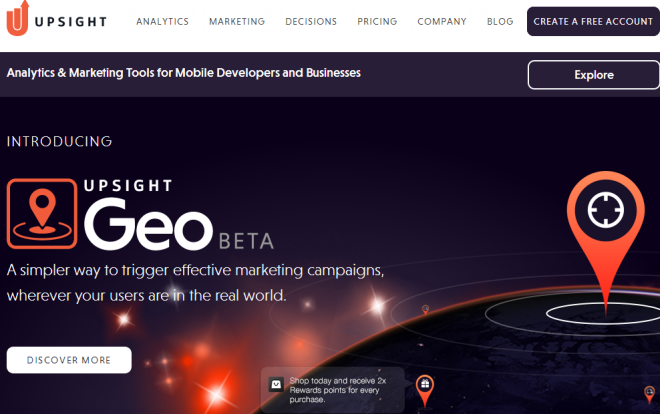The height and width of the screenshot is (414, 660).
Task: Click the Analytics & Marketing Tools banner text
Action: tap(184, 73)
